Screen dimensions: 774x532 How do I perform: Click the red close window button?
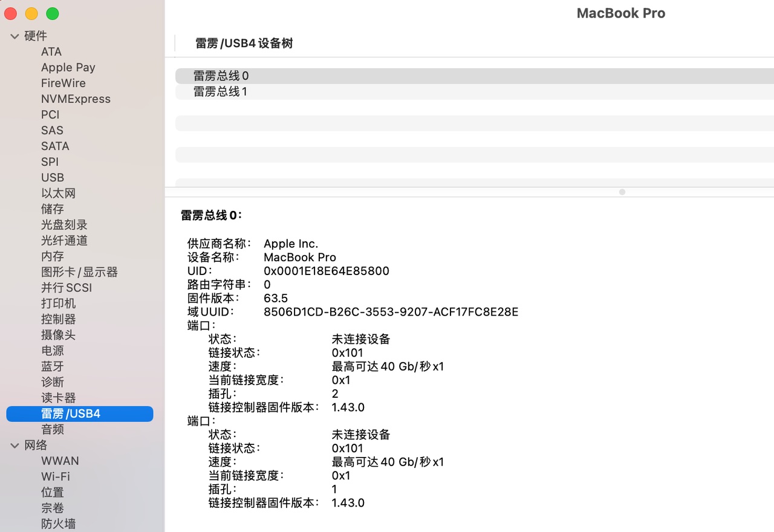(x=10, y=13)
